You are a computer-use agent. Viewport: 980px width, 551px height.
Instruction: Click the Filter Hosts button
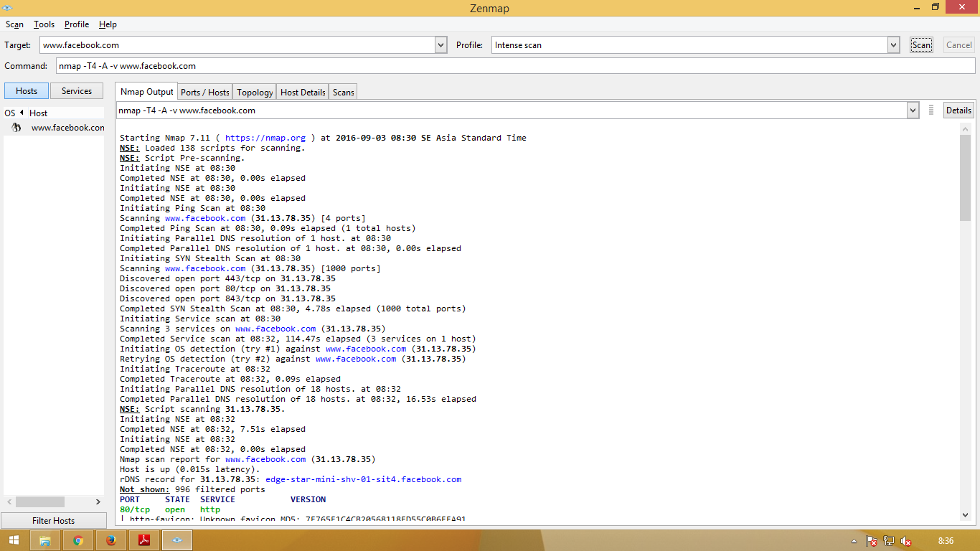pos(54,521)
